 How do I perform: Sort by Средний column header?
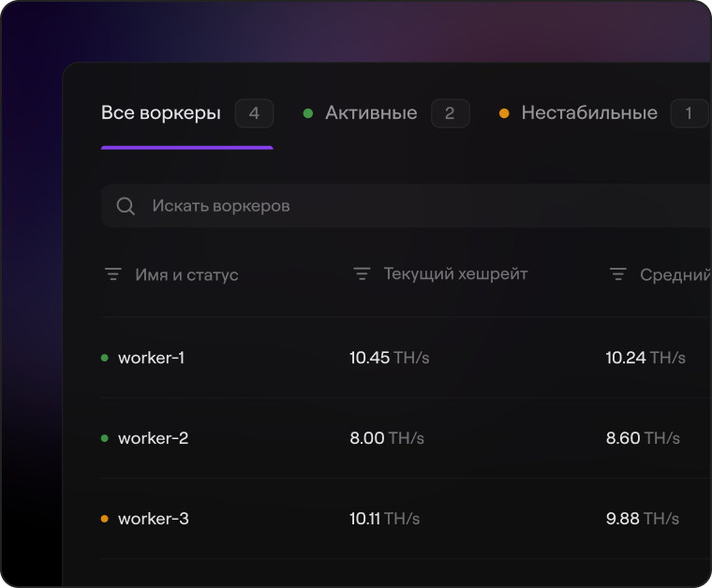(675, 274)
